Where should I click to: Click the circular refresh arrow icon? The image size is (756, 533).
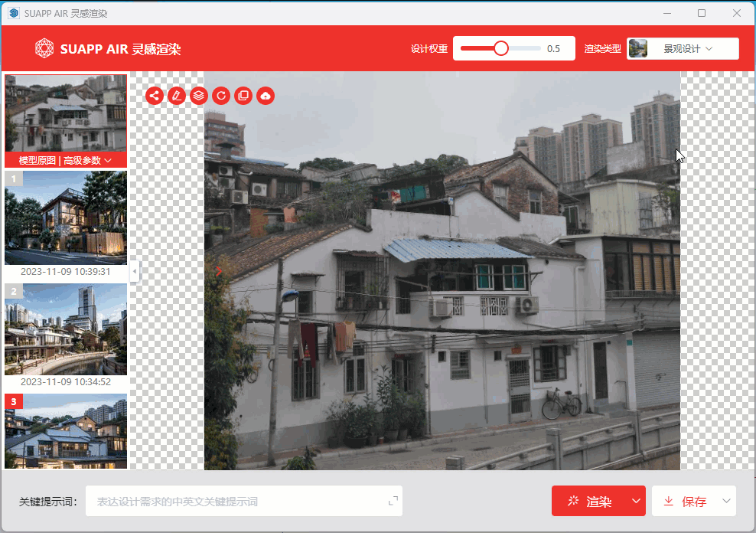click(x=221, y=96)
